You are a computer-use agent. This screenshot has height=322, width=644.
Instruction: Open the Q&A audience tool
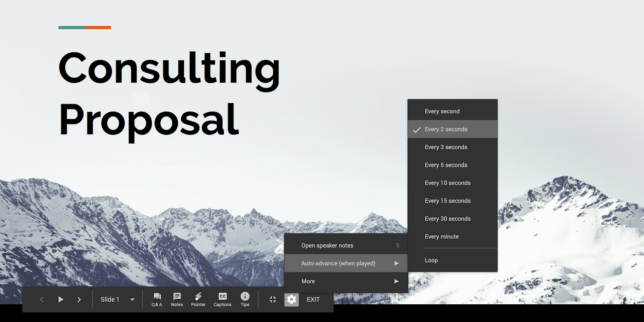click(x=157, y=299)
